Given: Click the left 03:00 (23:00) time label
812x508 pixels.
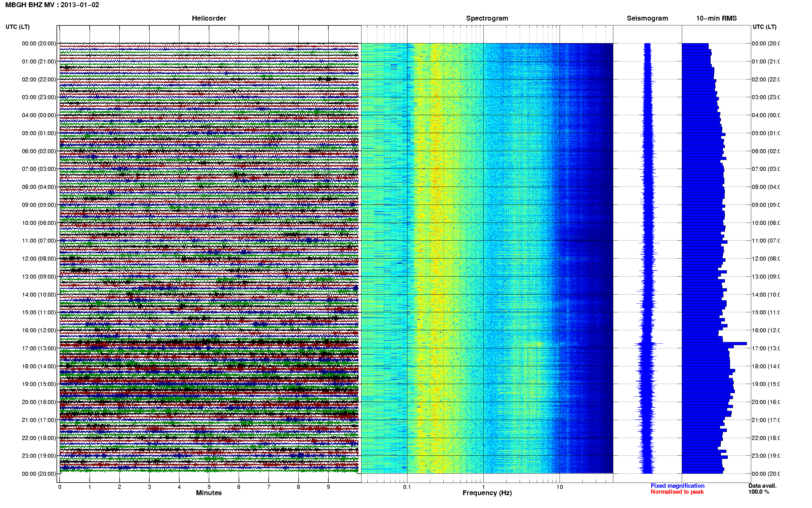Looking at the screenshot, I should tap(39, 97).
